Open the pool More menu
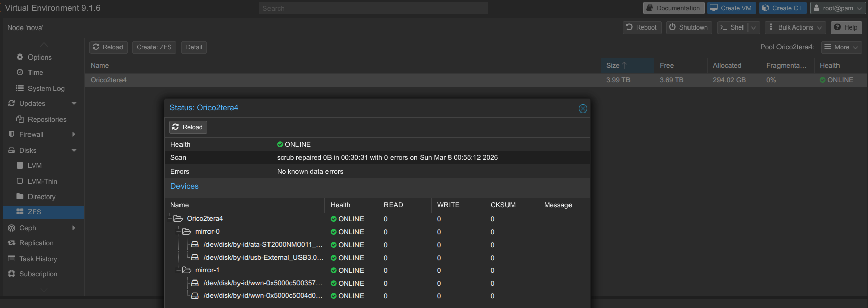Viewport: 868px width, 308px height. 842,47
